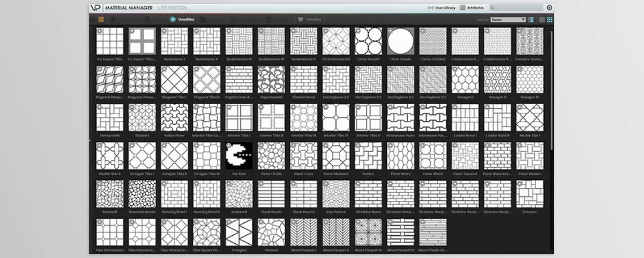Pick the Rounded Stones pattern
Screen dimensions: 644x258
point(142,193)
